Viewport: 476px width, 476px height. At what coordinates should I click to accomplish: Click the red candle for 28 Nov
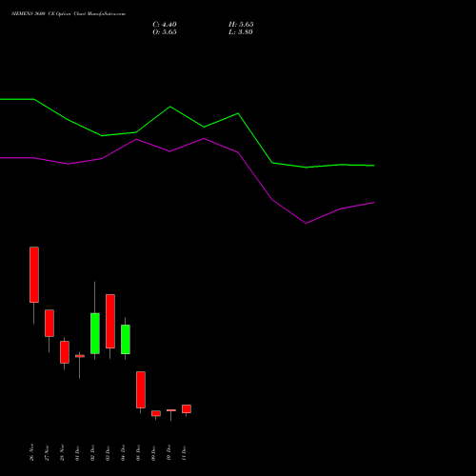[65, 352]
